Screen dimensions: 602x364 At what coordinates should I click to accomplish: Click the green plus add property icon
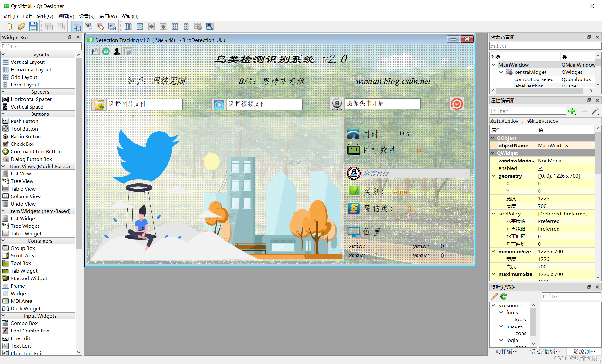(x=572, y=111)
